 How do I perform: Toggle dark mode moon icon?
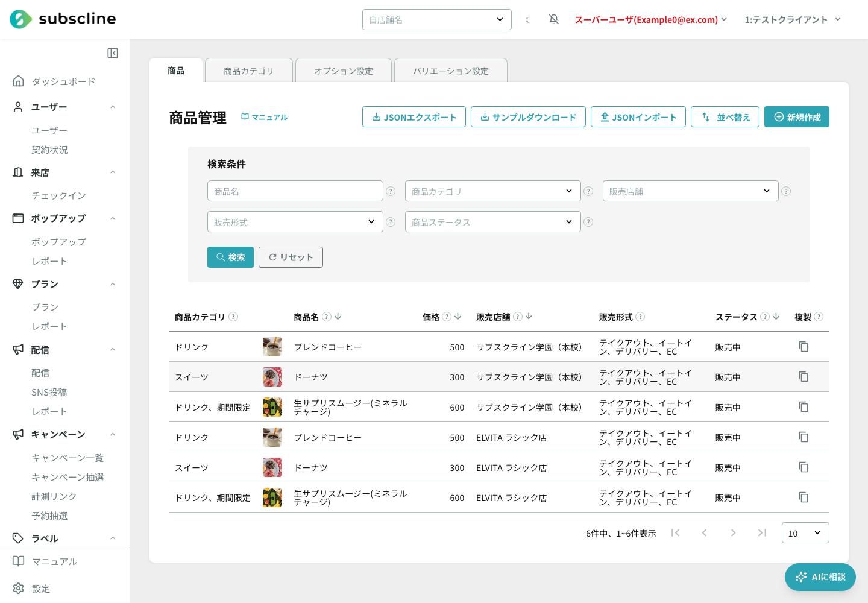tap(528, 20)
